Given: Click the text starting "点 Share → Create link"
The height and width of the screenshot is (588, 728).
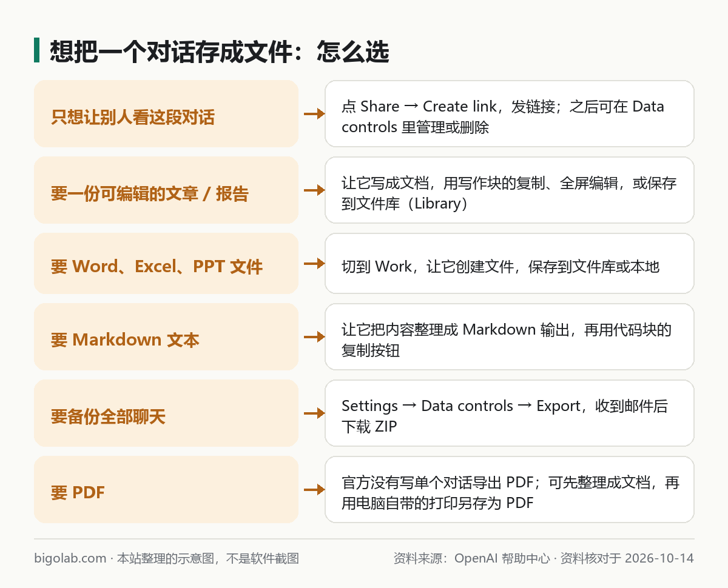Looking at the screenshot, I should [503, 117].
